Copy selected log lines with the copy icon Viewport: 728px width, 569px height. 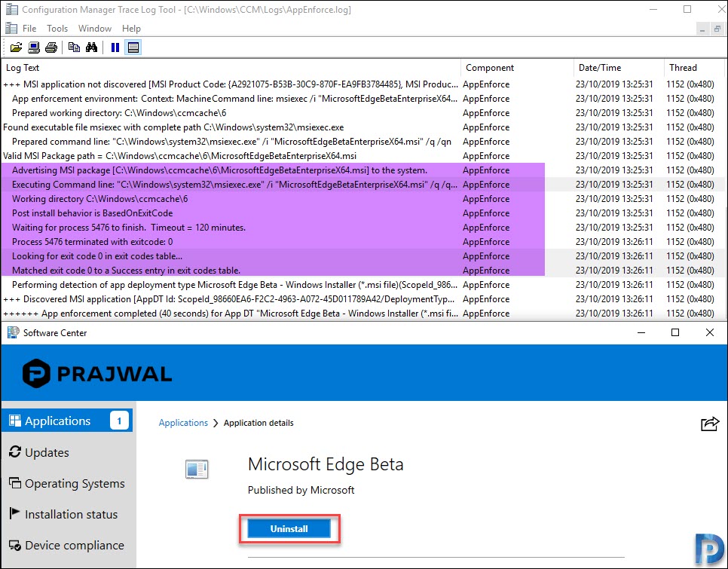pyautogui.click(x=74, y=47)
